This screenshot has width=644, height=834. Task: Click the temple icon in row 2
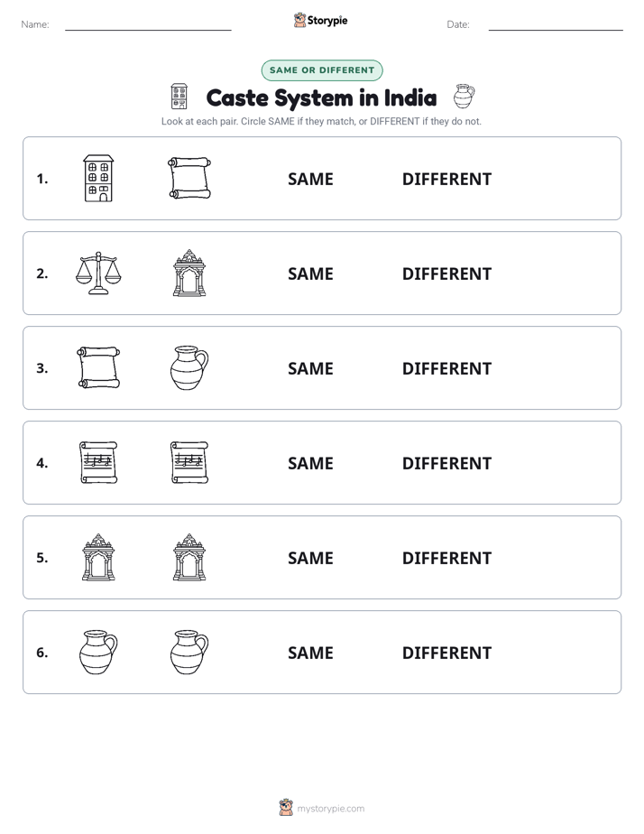189,273
